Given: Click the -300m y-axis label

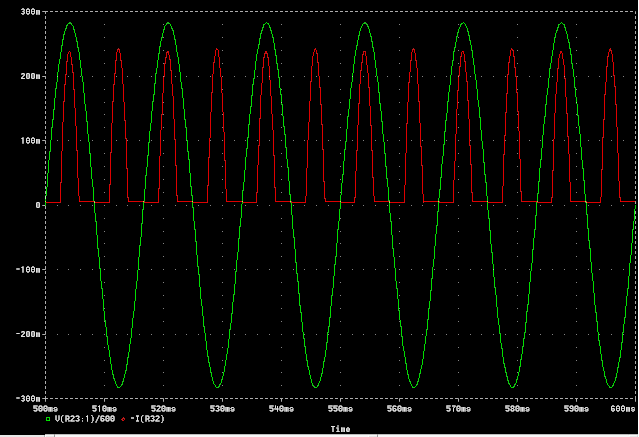Looking at the screenshot, I should point(27,399).
